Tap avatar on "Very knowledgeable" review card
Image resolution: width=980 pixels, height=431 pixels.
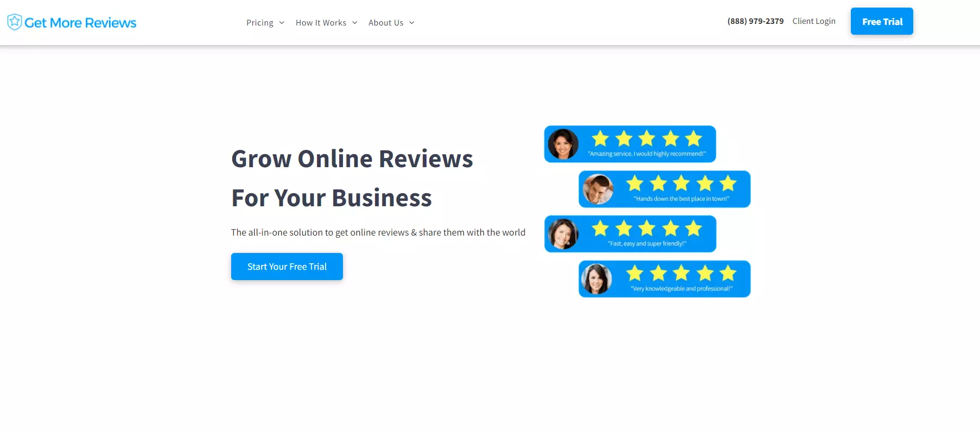597,278
